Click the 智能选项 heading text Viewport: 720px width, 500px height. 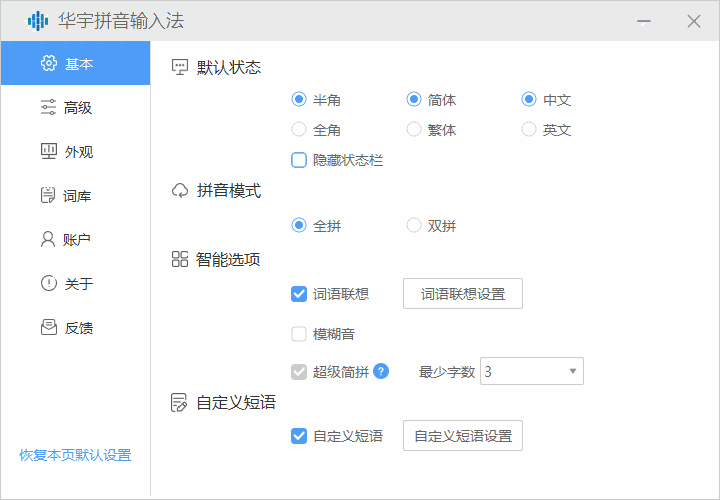pos(228,259)
